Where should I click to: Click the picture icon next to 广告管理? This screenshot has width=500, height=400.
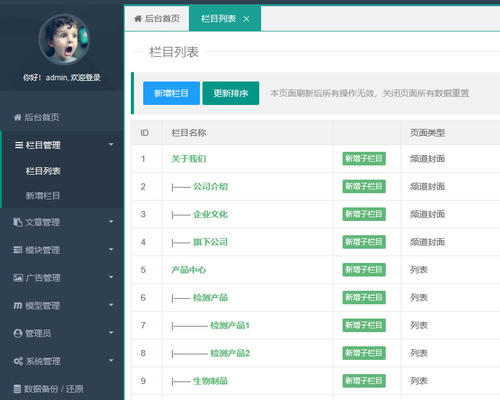pos(18,277)
